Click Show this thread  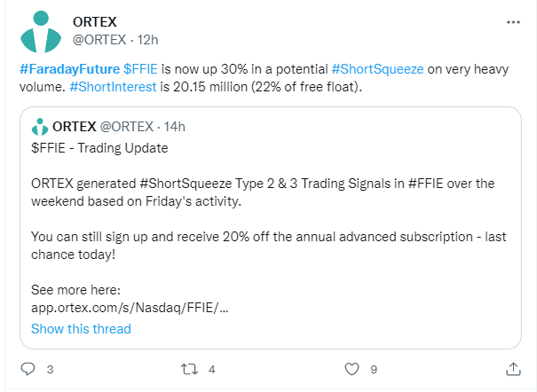81,329
